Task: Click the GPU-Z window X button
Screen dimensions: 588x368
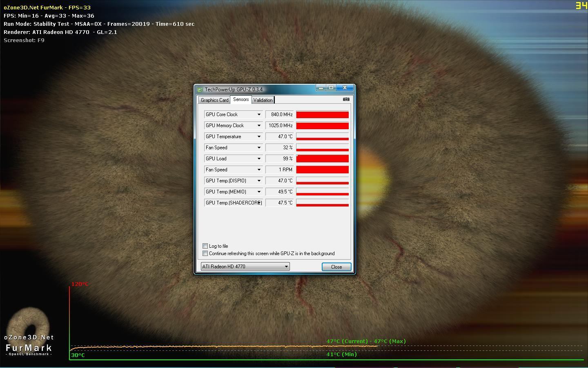Action: click(x=345, y=88)
